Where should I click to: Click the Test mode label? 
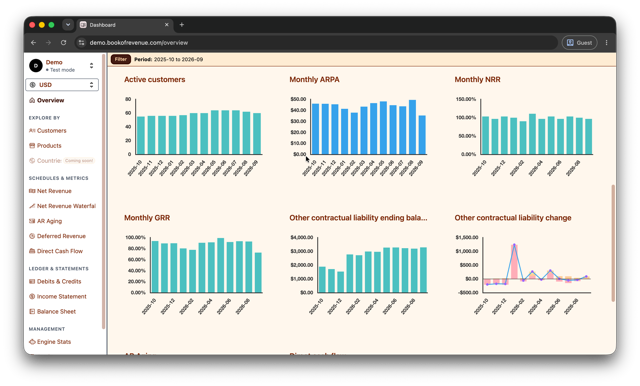click(60, 70)
